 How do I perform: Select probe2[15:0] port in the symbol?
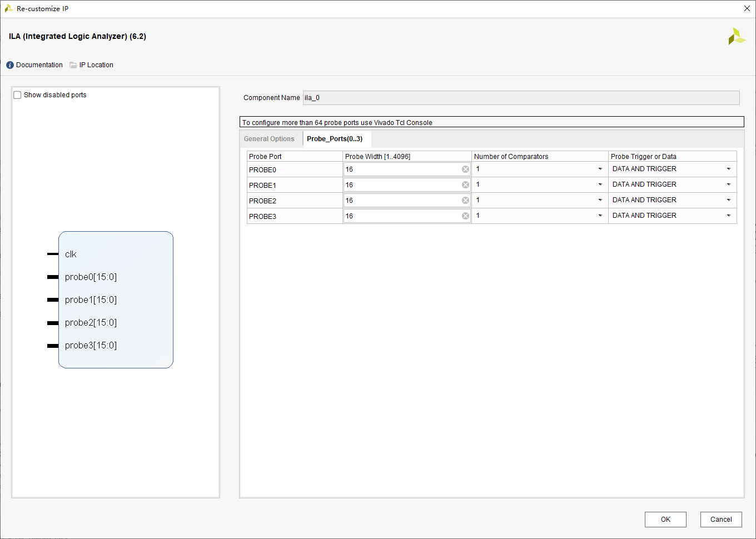(x=91, y=323)
